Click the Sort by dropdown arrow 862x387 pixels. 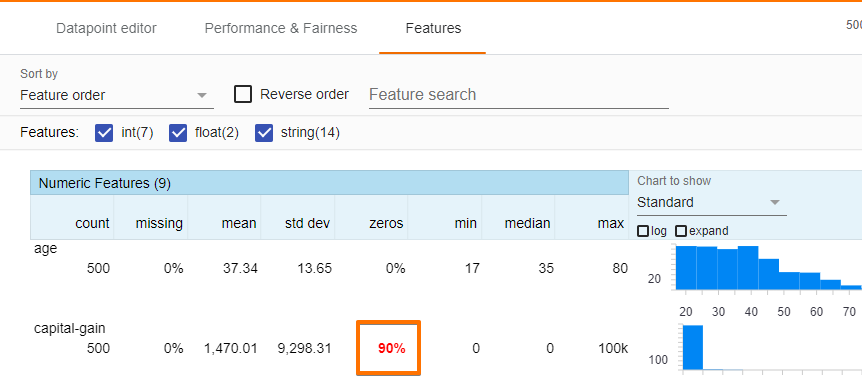tap(202, 96)
